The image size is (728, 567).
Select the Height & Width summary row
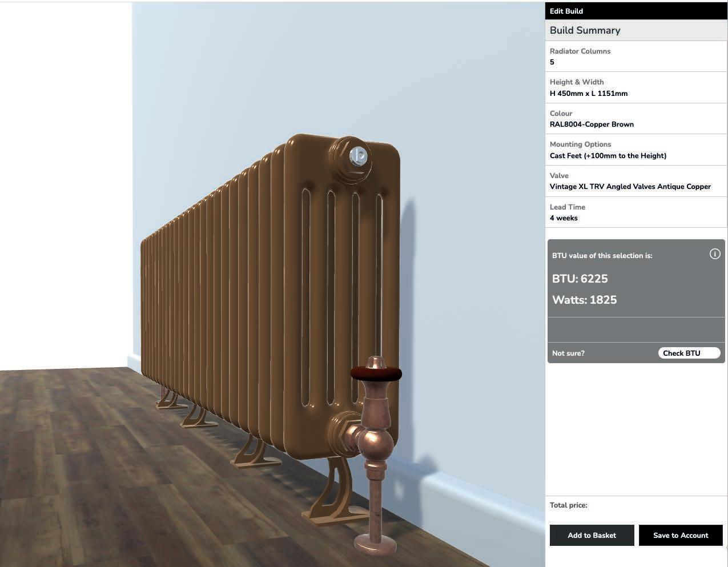click(636, 87)
